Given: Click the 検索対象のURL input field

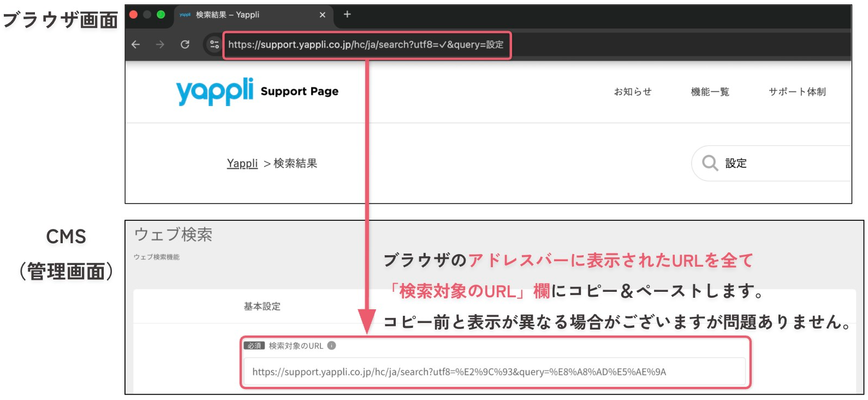Looking at the screenshot, I should click(495, 372).
